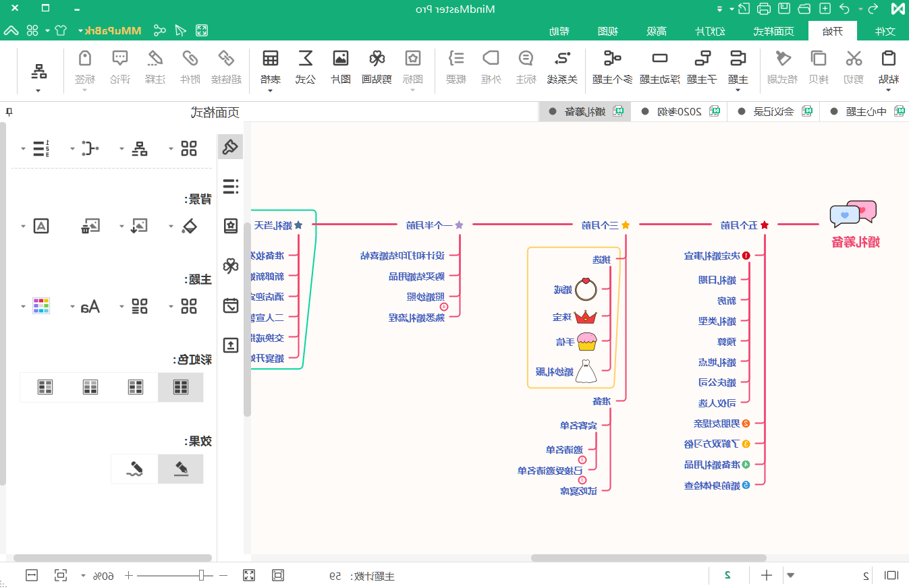Open the 会议记录 document tab
The height and width of the screenshot is (588, 909).
[773, 112]
